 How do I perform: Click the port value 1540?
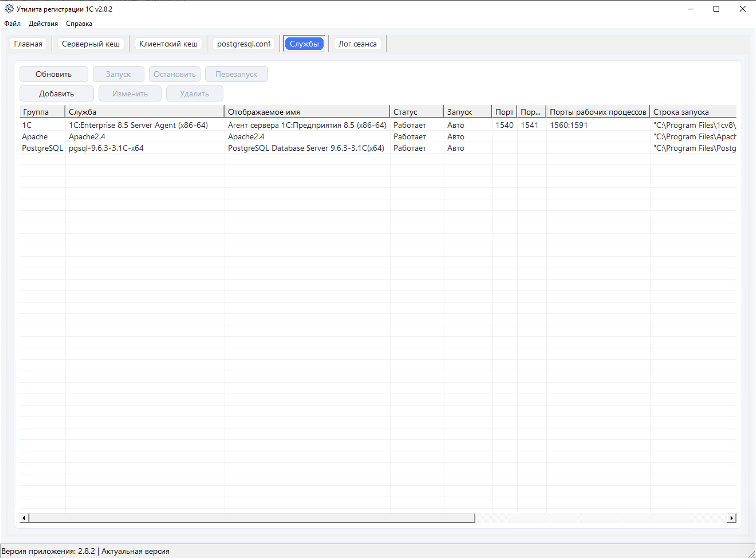coord(505,125)
